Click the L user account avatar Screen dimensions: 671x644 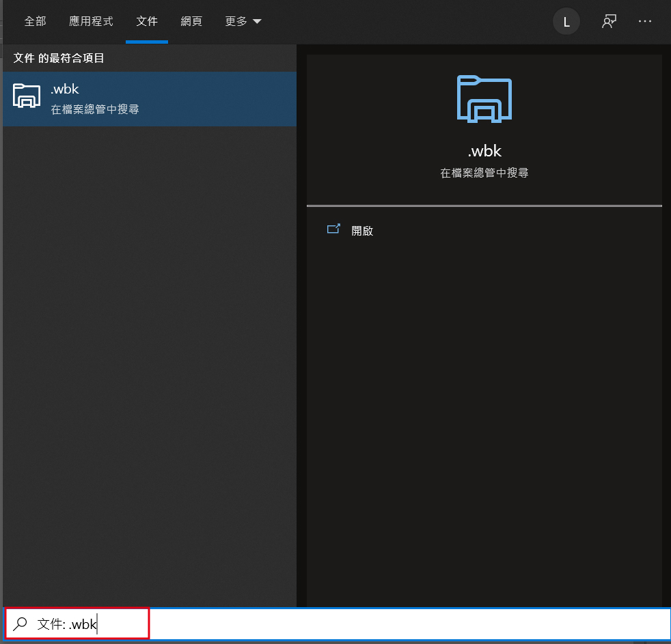tap(566, 21)
